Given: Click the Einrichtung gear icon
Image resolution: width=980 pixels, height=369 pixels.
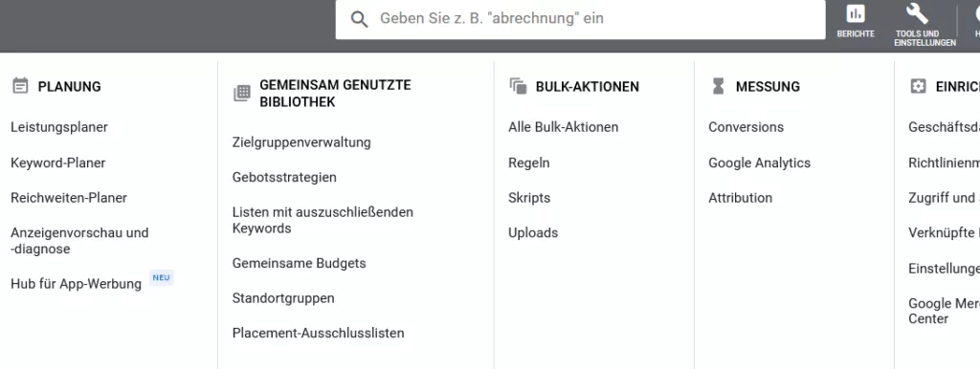Looking at the screenshot, I should [x=918, y=86].
